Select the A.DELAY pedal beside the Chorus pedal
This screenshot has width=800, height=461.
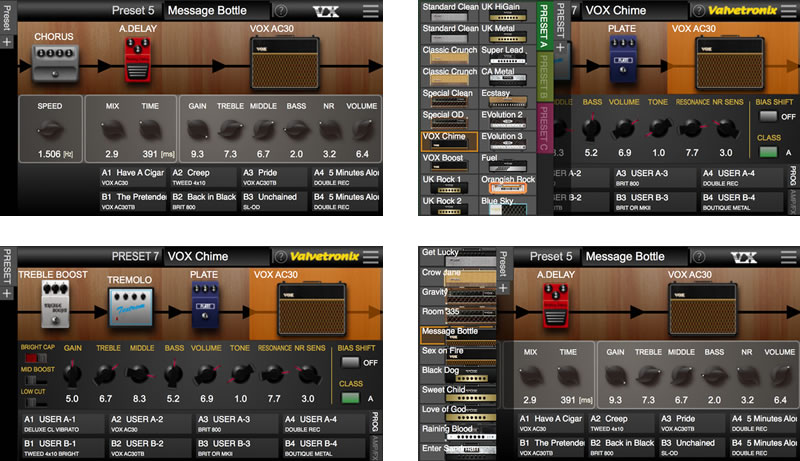138,60
